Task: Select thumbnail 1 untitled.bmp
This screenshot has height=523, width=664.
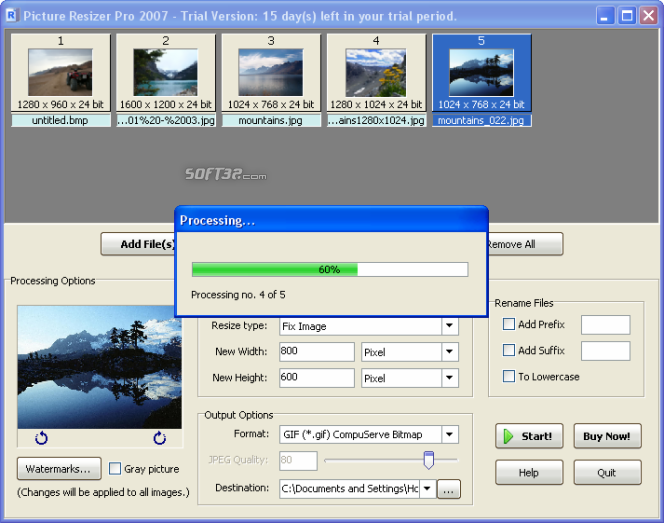Action: 61,73
